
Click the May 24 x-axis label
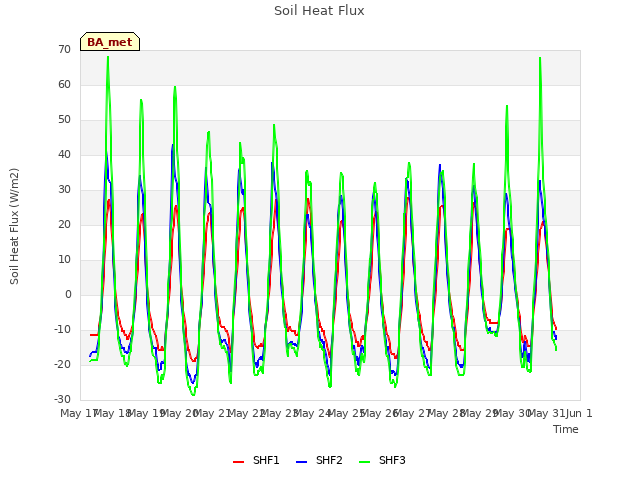pos(312,413)
